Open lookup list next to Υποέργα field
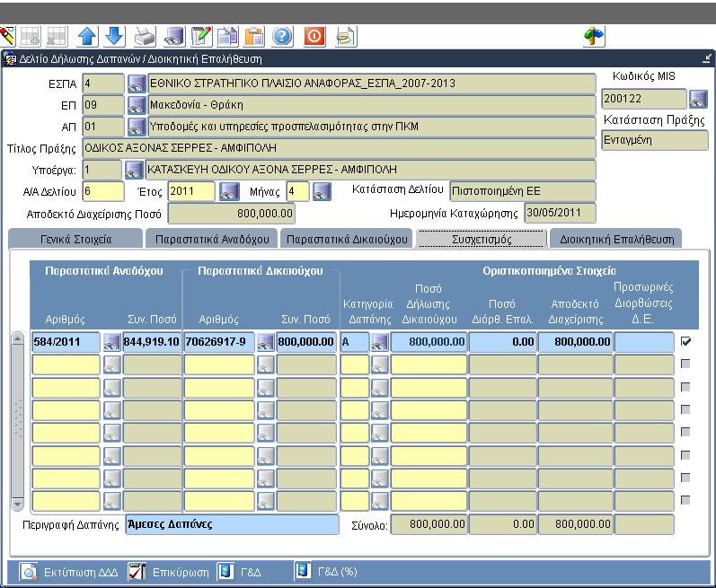716x588 pixels. pyautogui.click(x=134, y=170)
